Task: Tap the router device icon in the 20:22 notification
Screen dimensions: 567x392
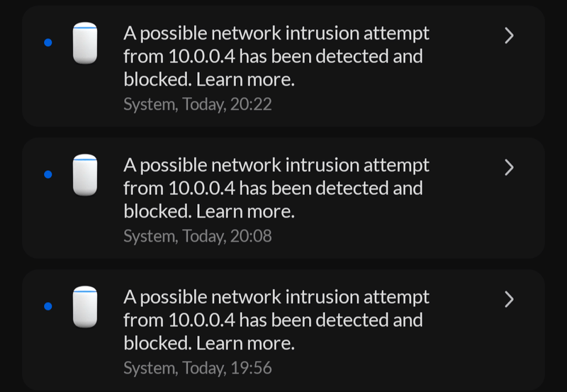Action: [85, 43]
